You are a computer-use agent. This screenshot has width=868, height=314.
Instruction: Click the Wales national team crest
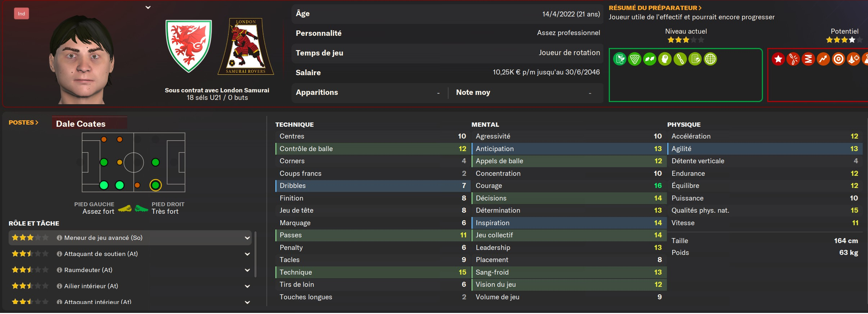pyautogui.click(x=189, y=46)
